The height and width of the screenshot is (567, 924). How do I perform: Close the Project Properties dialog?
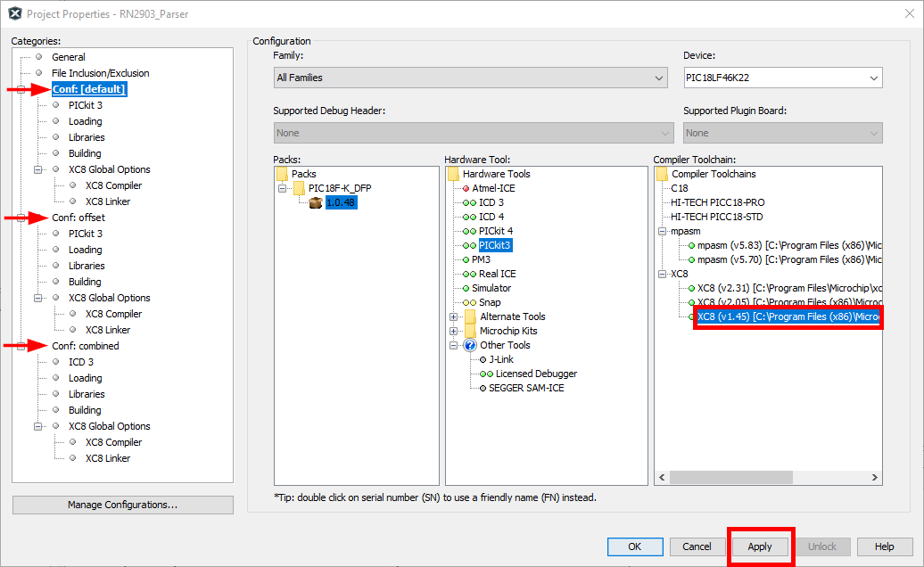(x=909, y=13)
